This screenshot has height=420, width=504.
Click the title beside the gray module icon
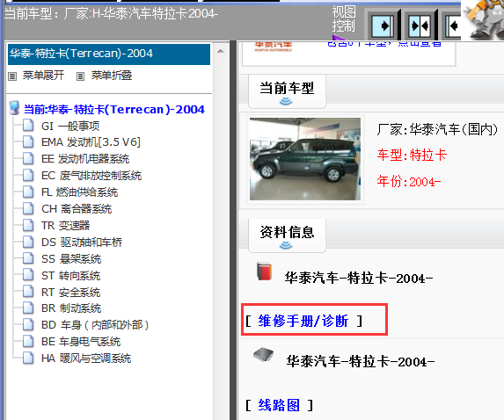(x=361, y=362)
